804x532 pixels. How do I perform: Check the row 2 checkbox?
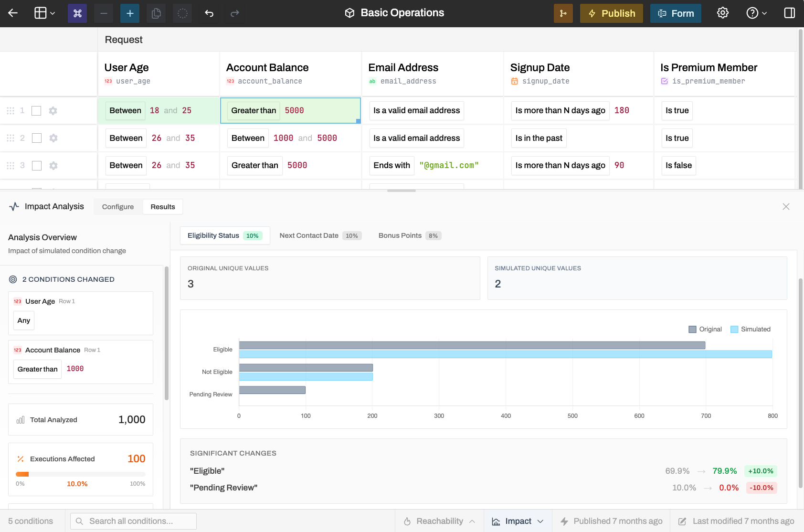pos(36,138)
